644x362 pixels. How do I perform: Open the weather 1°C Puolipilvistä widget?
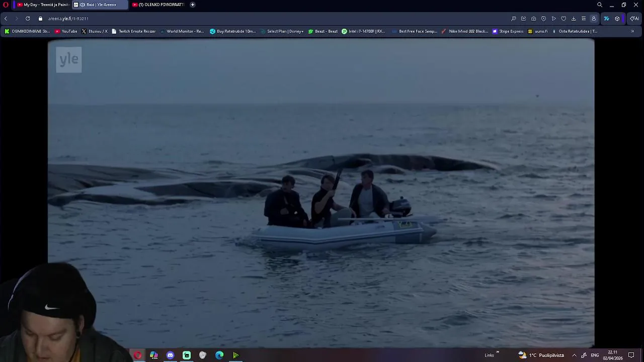pyautogui.click(x=541, y=355)
